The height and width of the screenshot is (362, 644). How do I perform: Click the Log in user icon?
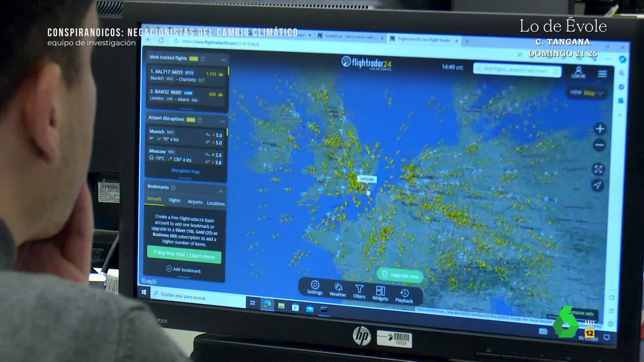click(578, 72)
